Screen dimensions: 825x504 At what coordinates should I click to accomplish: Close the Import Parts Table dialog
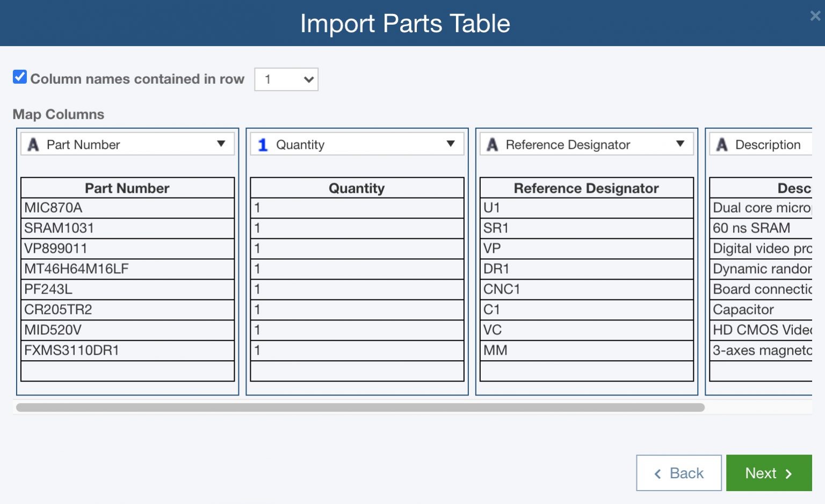(815, 16)
